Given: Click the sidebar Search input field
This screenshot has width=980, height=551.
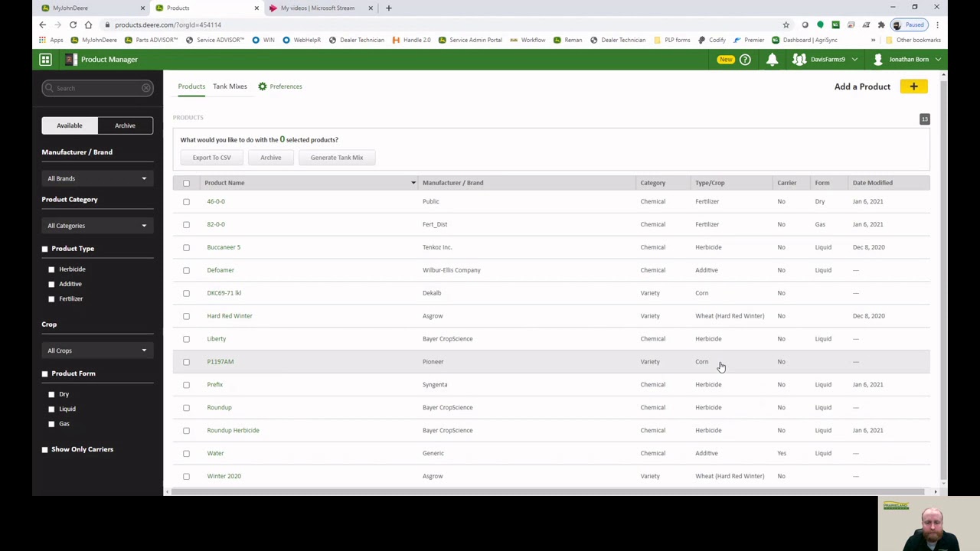Looking at the screenshot, I should click(97, 88).
